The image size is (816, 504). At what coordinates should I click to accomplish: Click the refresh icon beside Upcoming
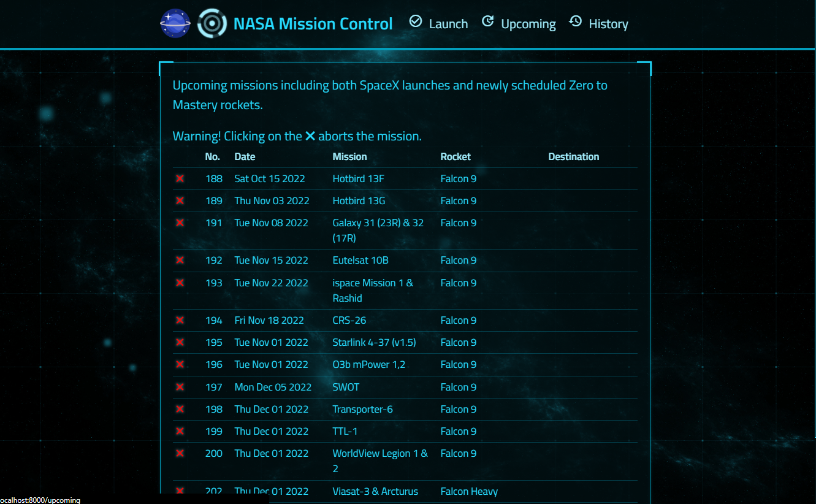tap(488, 21)
